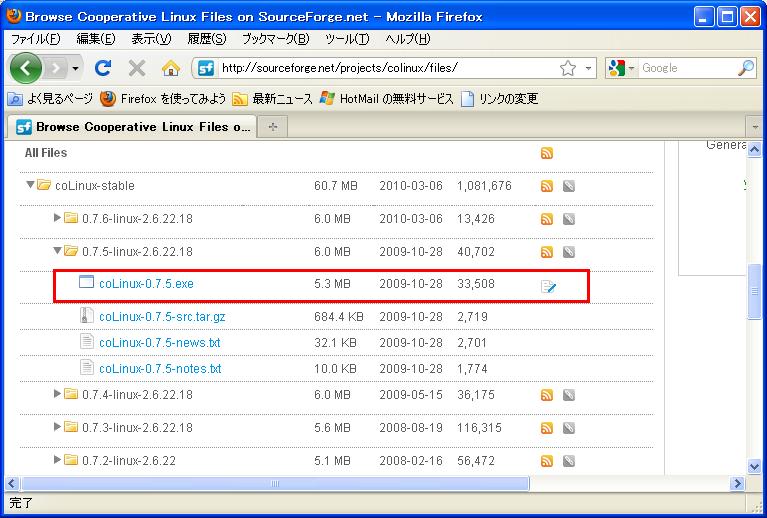Screen dimensions: 767x518
Task: Reload the page with the blue Reload icon
Action: click(103, 68)
